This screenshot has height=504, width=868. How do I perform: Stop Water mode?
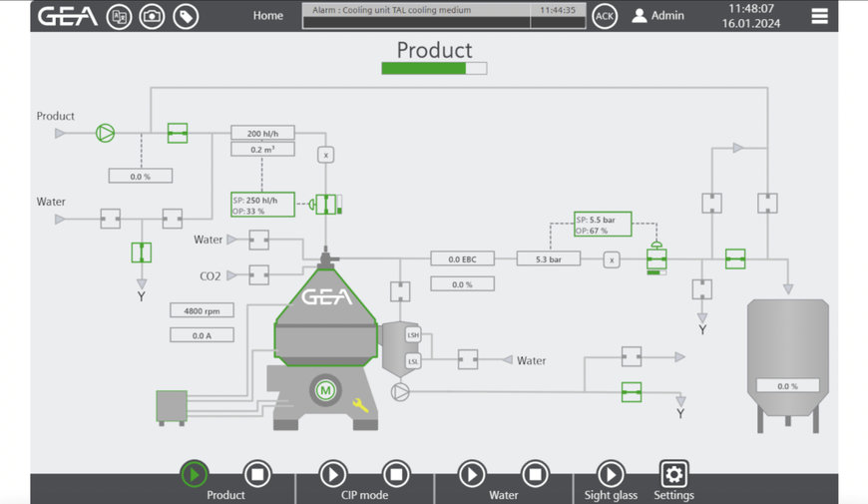[536, 474]
